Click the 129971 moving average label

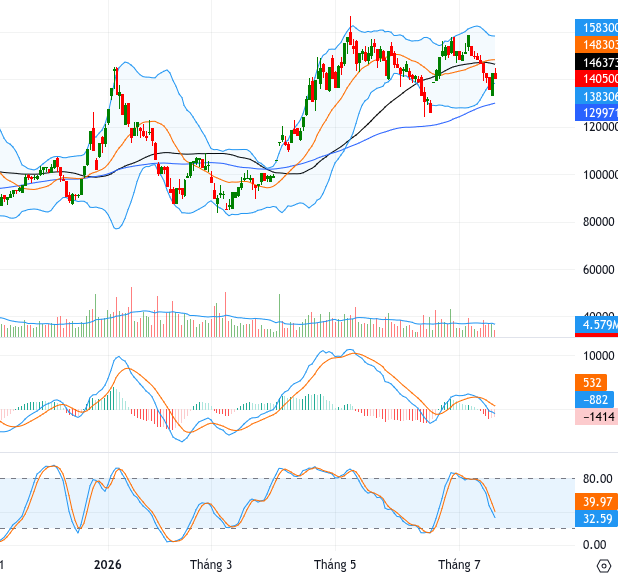pyautogui.click(x=596, y=113)
